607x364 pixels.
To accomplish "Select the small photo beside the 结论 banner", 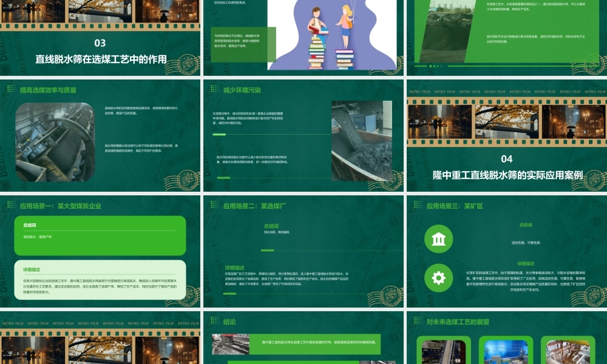I will [230, 344].
